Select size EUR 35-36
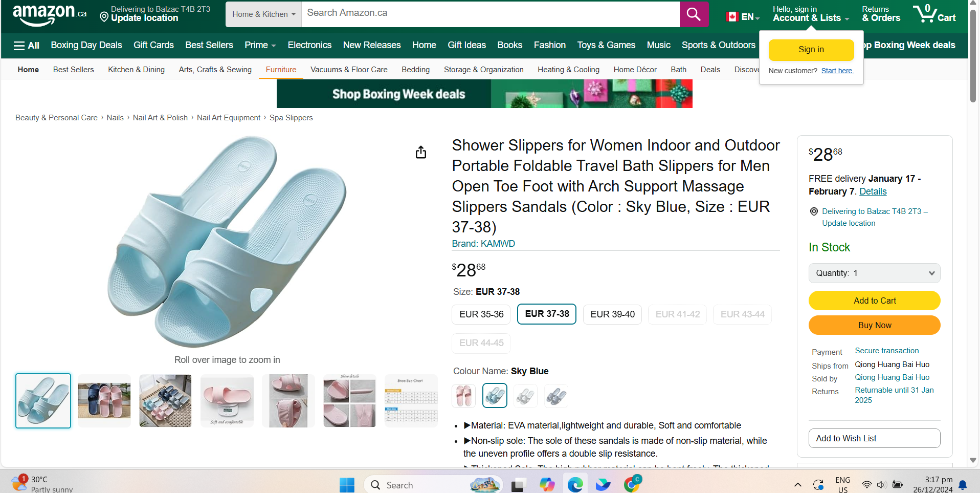The image size is (980, 493). click(481, 314)
